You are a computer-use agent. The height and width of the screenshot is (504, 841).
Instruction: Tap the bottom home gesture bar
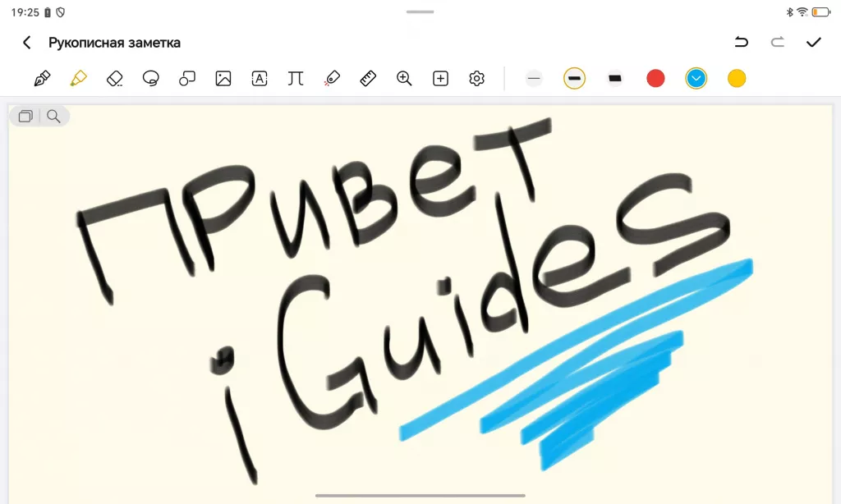coord(420,496)
